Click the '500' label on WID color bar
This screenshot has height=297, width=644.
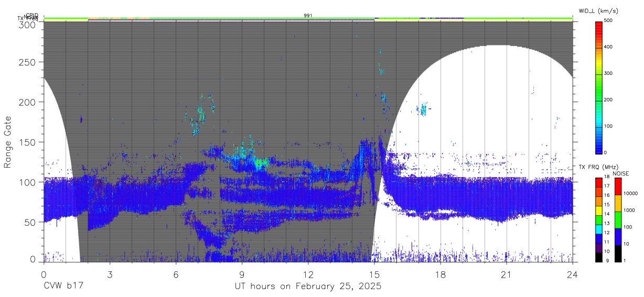tap(609, 20)
